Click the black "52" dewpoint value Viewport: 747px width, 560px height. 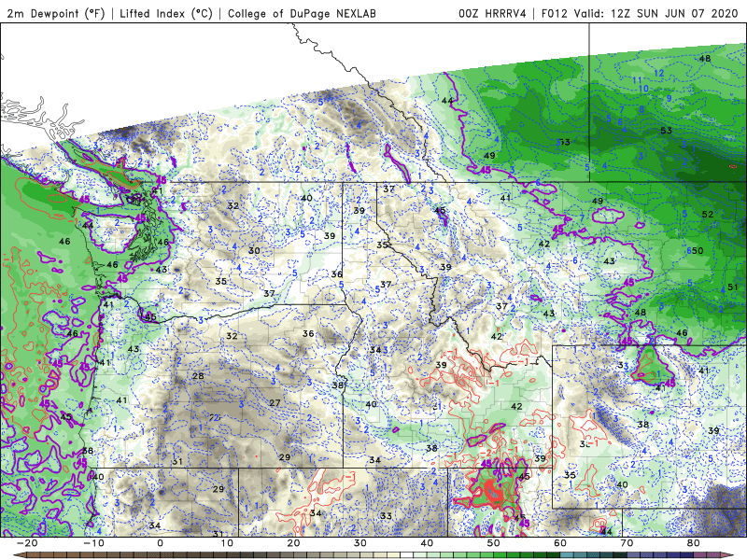(x=708, y=215)
